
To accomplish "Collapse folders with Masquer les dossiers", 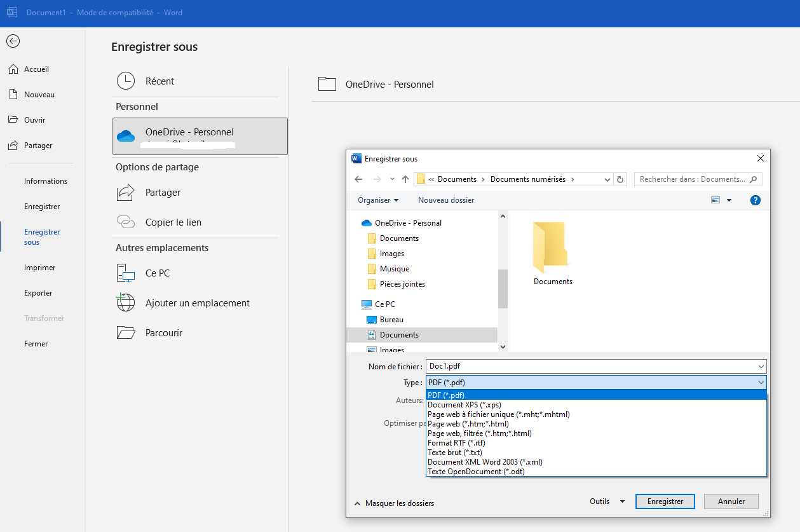I will click(394, 503).
